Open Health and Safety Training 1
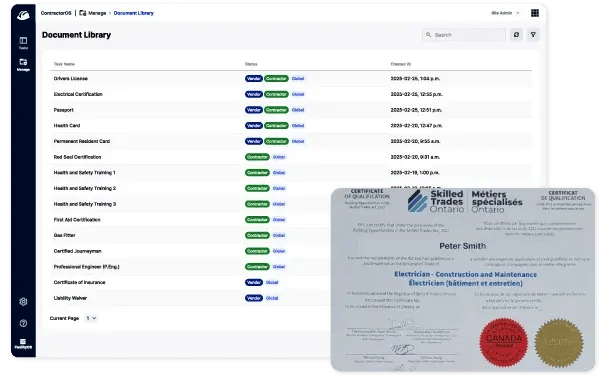 [x=291, y=173]
